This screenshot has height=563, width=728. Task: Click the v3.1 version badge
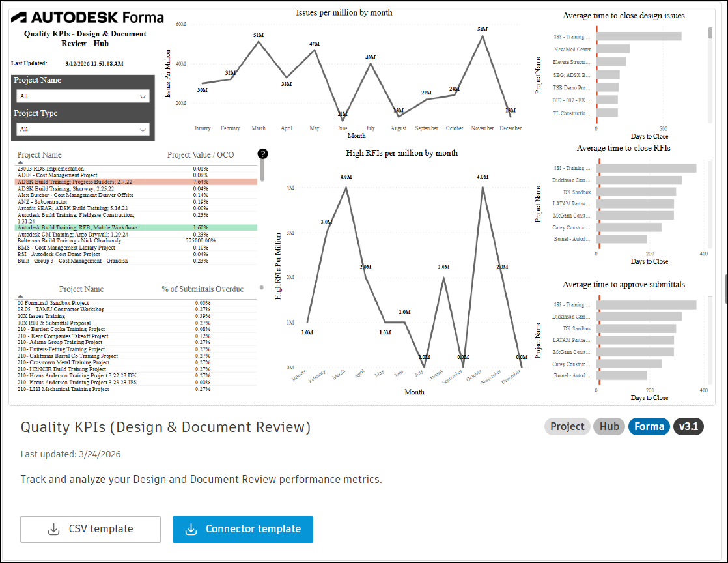coord(688,426)
